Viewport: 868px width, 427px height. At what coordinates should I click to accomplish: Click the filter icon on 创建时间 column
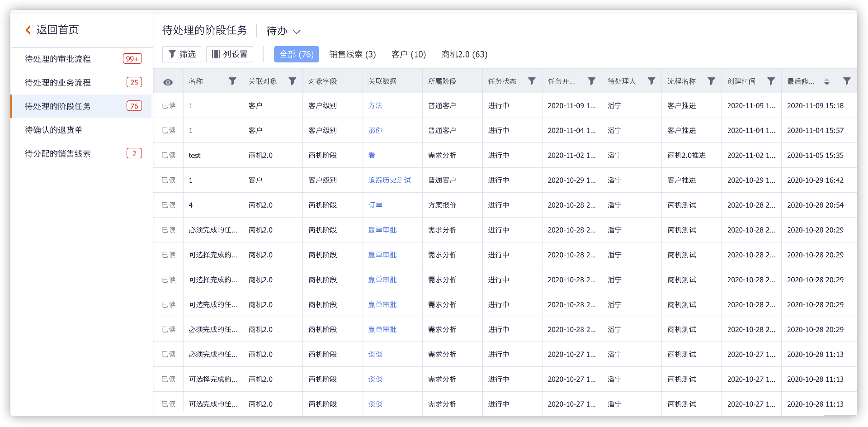[771, 81]
